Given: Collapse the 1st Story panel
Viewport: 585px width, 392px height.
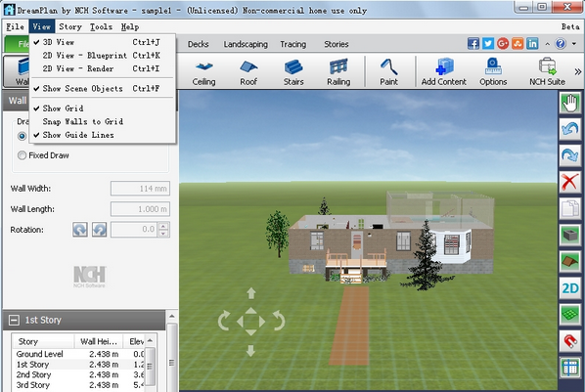Looking at the screenshot, I should point(14,320).
